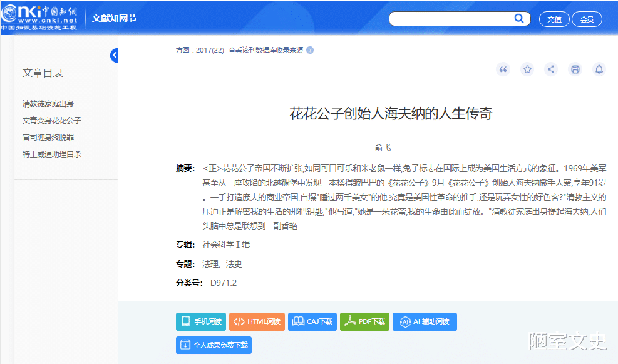Click the bell notification icon
The height and width of the screenshot is (364, 618).
[599, 69]
